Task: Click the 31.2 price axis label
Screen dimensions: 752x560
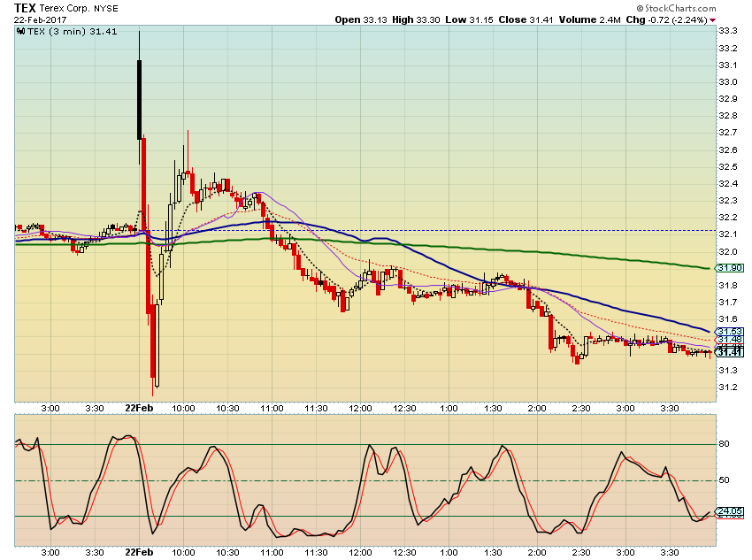Action: point(727,387)
